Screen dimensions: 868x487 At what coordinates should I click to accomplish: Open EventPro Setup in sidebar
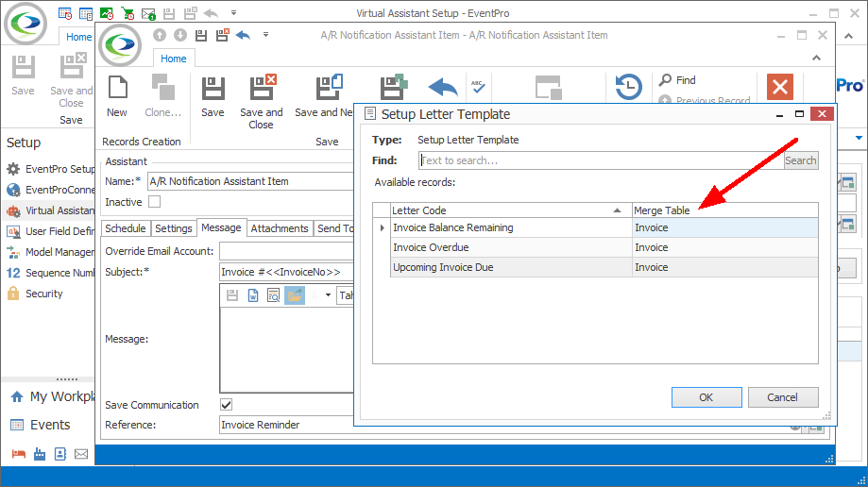[50, 169]
